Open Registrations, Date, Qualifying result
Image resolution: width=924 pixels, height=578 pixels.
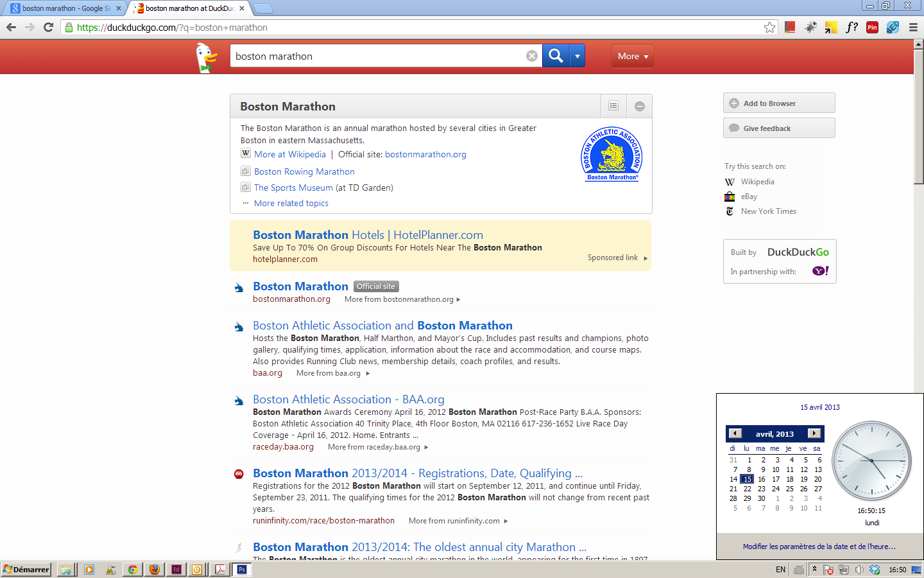point(418,473)
